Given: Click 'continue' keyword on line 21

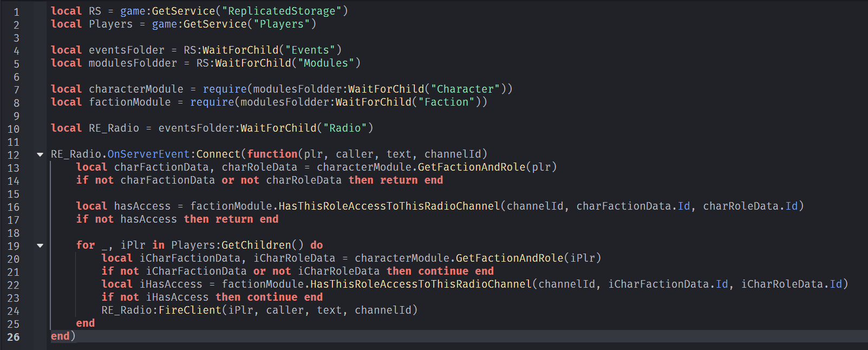Looking at the screenshot, I should point(443,271).
